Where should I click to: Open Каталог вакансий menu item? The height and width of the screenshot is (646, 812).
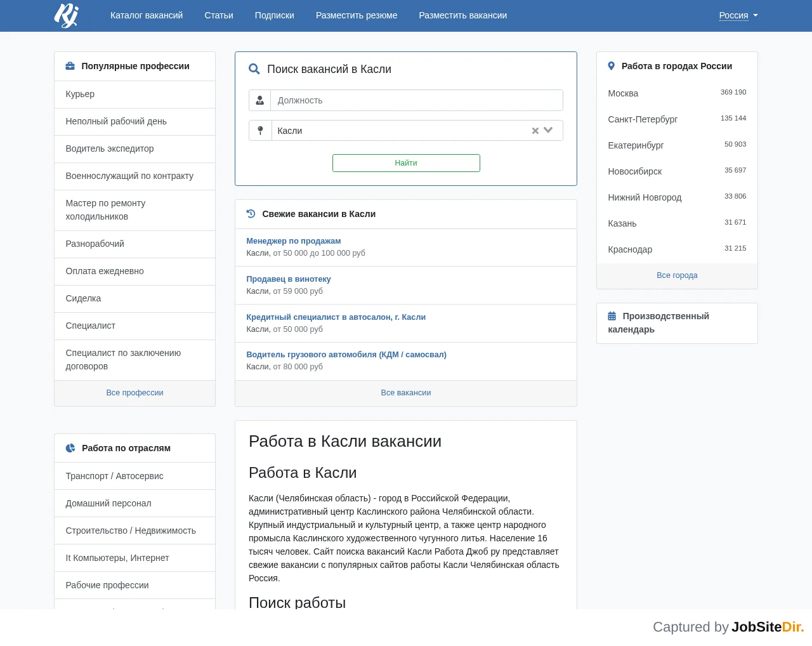147,15
